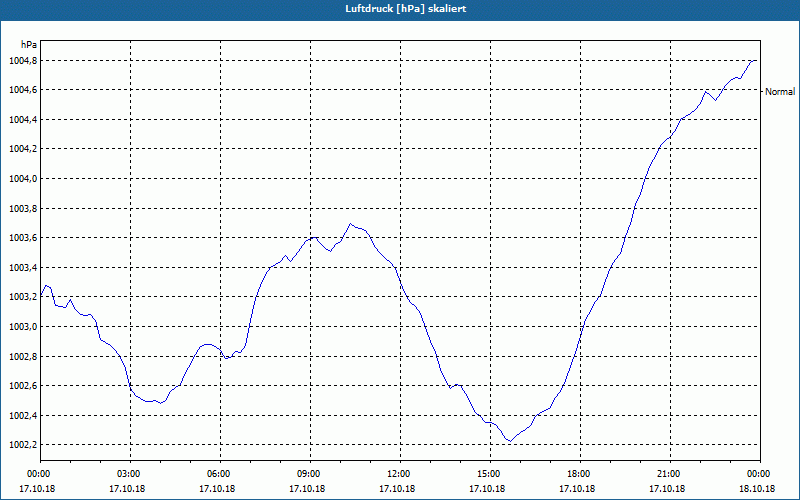Click the 12:00 time label
Viewport: 800px width, 500px height.
click(401, 474)
